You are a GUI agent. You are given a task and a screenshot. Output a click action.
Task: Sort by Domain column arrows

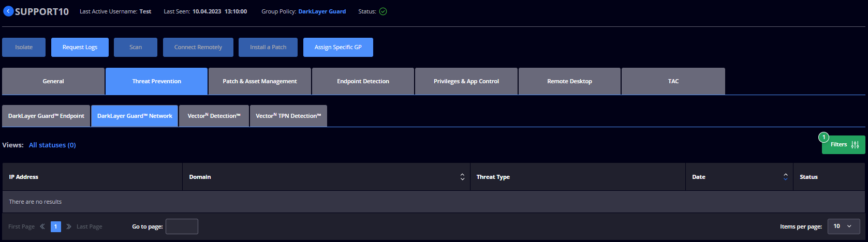(462, 177)
